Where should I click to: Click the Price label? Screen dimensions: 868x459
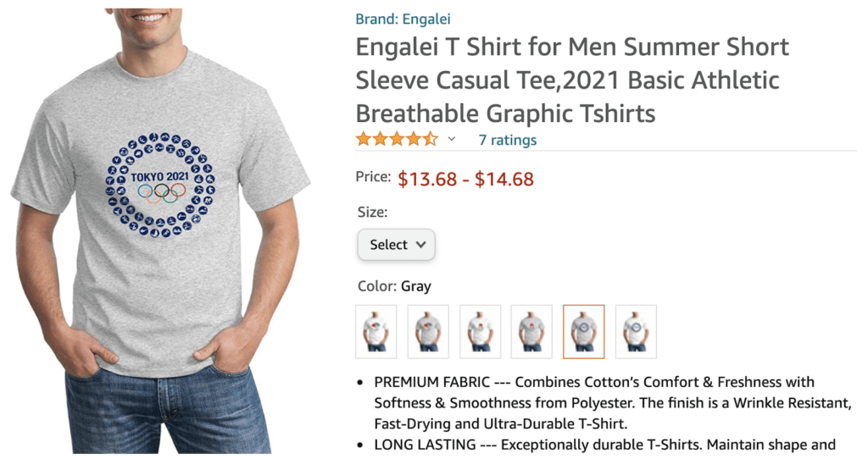point(373,177)
